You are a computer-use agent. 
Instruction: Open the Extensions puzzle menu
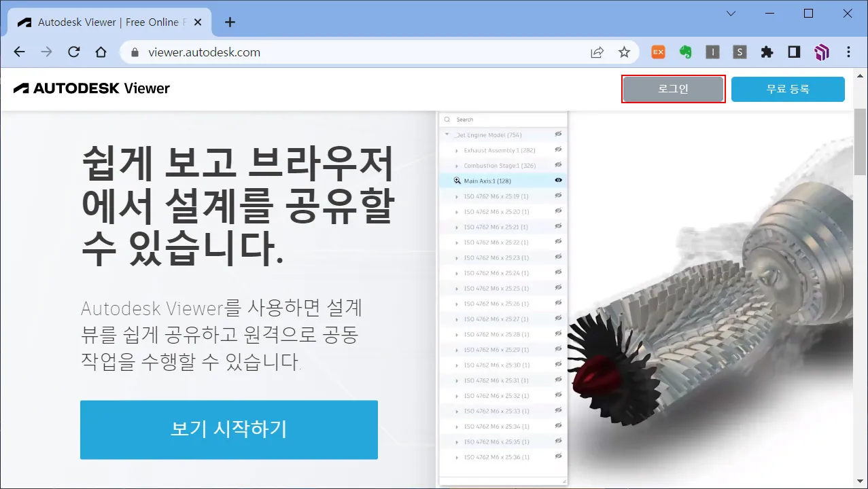click(x=767, y=52)
